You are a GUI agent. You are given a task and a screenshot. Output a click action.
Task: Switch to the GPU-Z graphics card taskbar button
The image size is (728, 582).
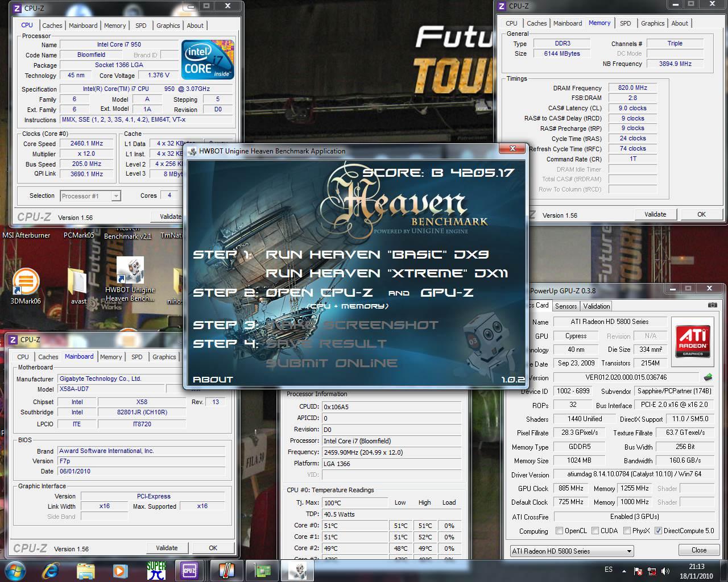[263, 571]
